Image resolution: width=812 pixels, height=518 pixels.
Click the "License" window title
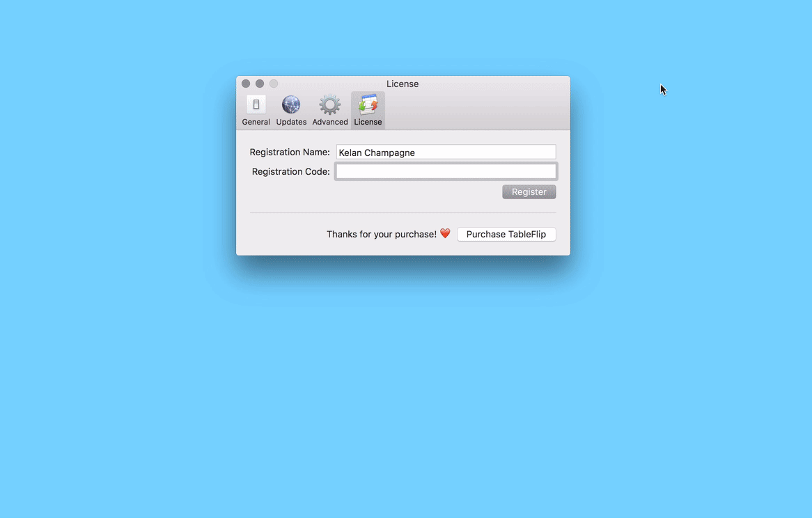click(x=403, y=84)
